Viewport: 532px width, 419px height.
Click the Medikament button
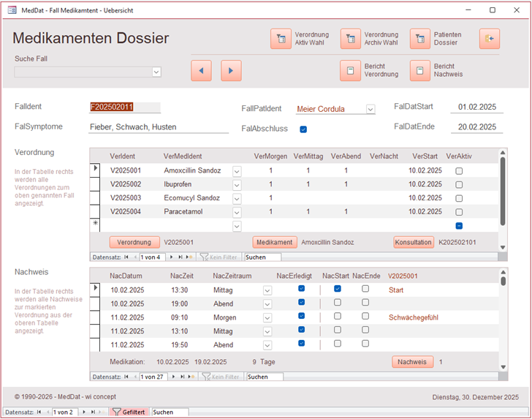click(x=275, y=242)
